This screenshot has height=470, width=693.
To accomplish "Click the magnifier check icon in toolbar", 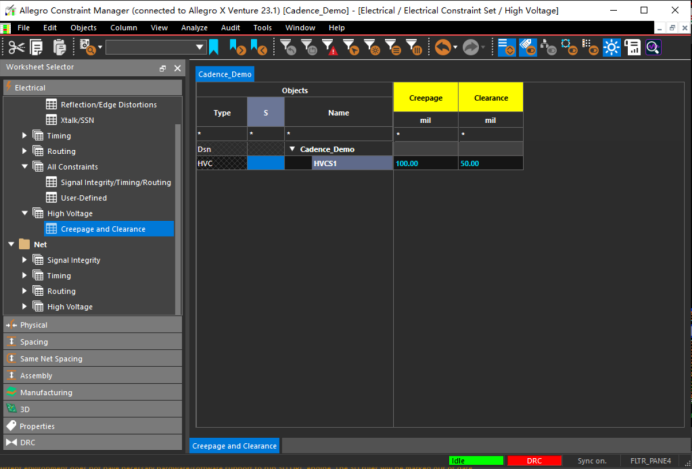I will pos(653,47).
